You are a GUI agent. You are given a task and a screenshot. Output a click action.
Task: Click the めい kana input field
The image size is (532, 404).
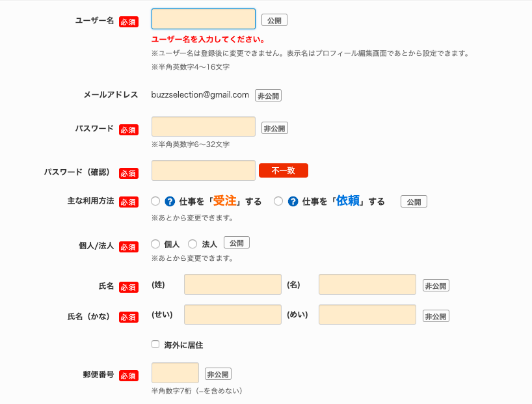tap(367, 314)
